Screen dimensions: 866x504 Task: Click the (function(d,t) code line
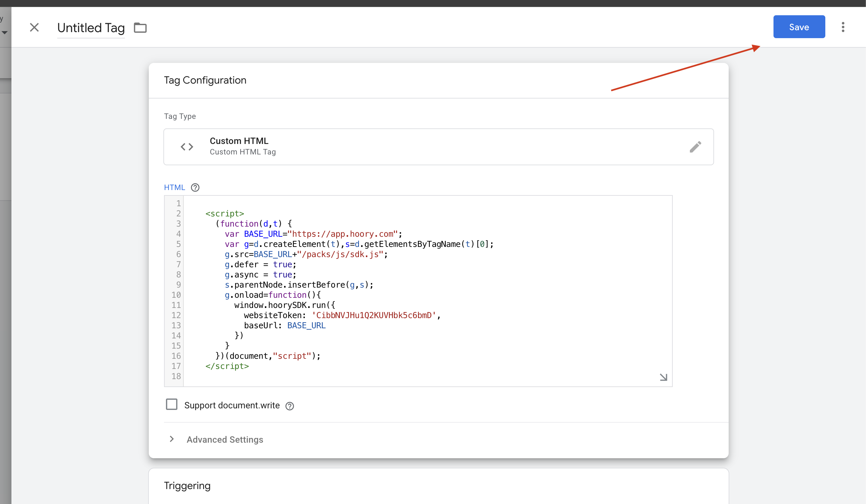(254, 224)
